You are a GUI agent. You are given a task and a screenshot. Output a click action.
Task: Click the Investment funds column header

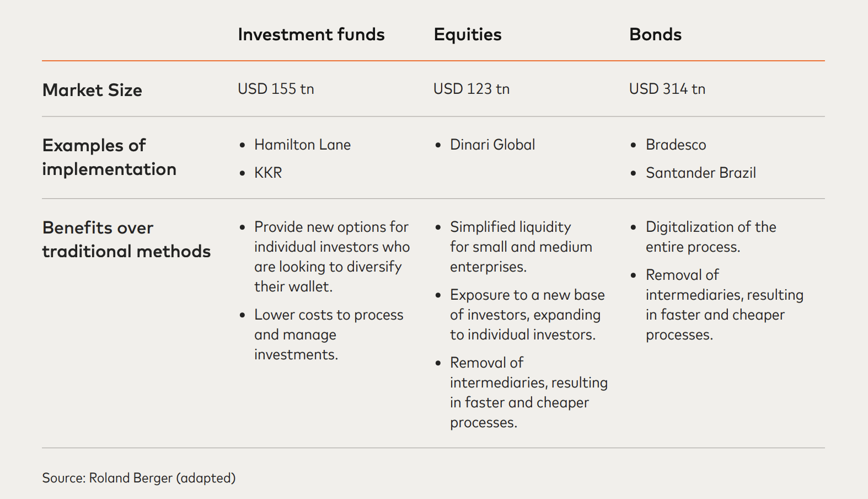(x=311, y=35)
